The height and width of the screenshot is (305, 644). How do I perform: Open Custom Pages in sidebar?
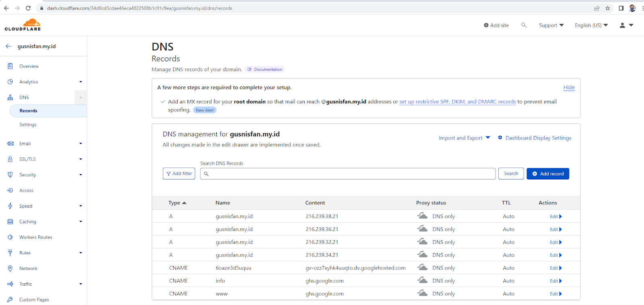point(34,300)
